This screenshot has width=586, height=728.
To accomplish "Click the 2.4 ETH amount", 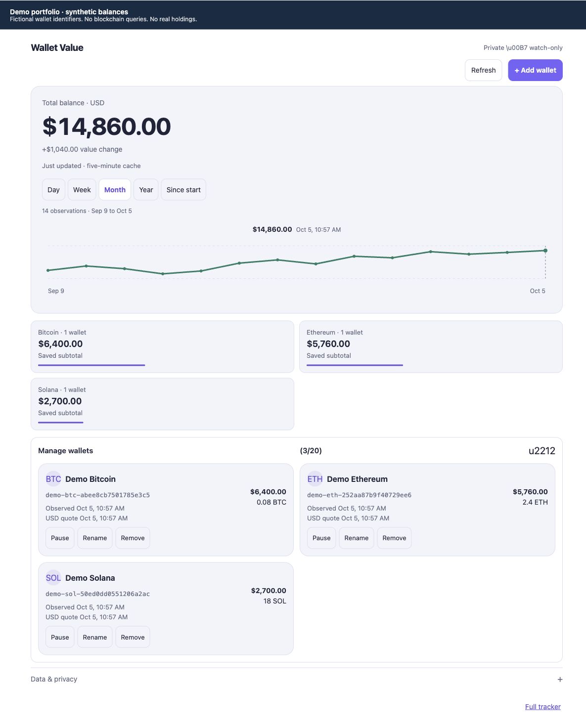I will 535,502.
